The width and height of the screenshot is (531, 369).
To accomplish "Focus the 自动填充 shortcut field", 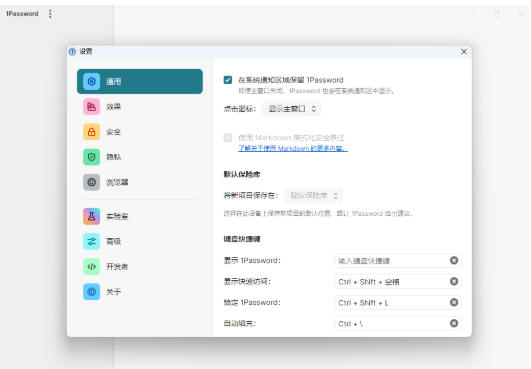I will pos(398,323).
